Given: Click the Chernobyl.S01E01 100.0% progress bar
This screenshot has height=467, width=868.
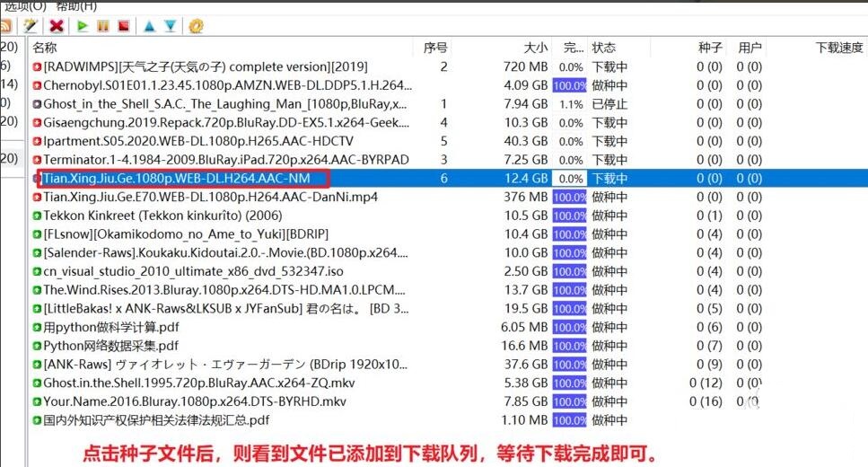Looking at the screenshot, I should tap(570, 86).
